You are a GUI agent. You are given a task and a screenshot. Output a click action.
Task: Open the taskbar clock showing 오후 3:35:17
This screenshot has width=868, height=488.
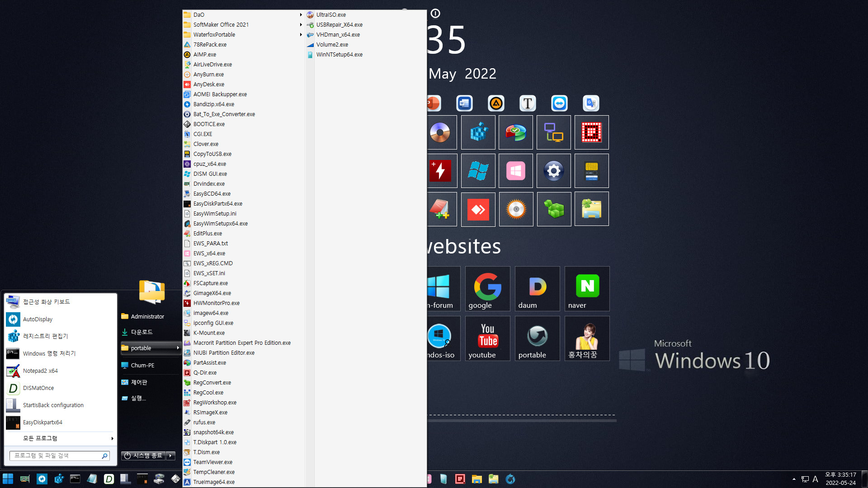(x=840, y=479)
